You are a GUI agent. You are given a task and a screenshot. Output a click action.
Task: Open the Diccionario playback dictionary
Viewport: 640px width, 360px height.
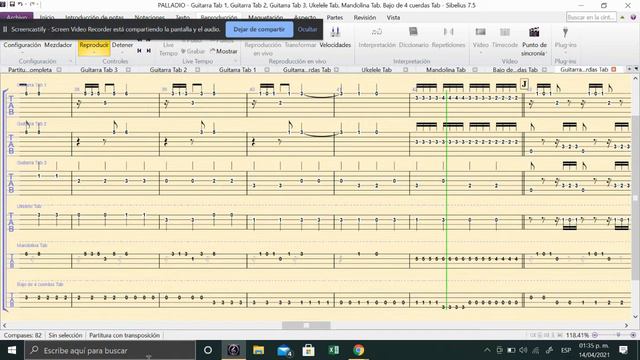(413, 38)
